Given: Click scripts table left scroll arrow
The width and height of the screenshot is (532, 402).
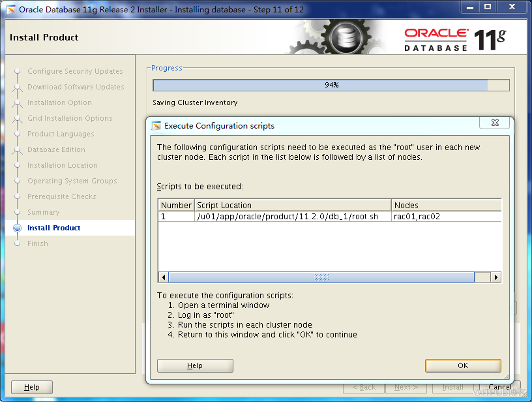Looking at the screenshot, I should tap(164, 277).
